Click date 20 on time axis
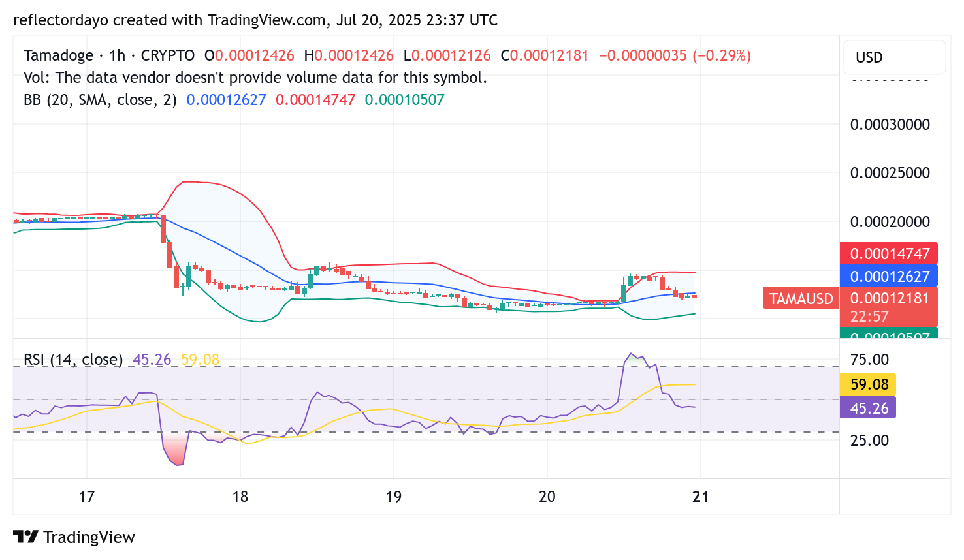Image resolution: width=964 pixels, height=560 pixels. pyautogui.click(x=547, y=497)
